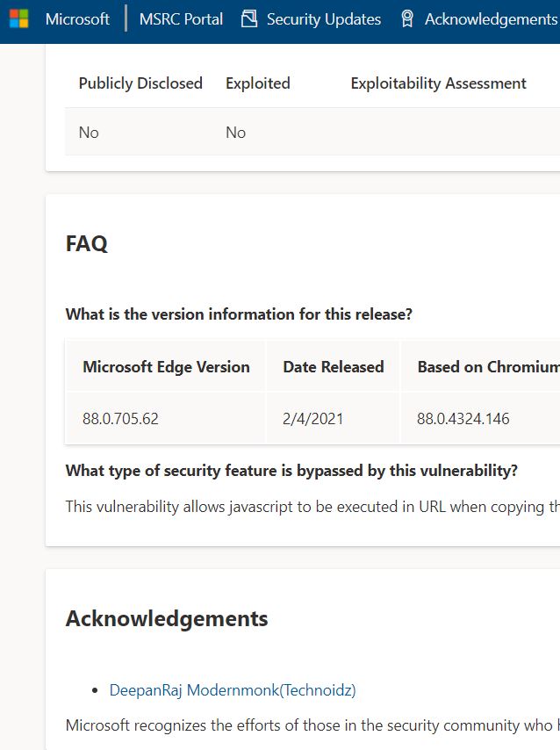560x750 pixels.
Task: Click the Microsoft four-color logo icon
Action: [x=19, y=19]
